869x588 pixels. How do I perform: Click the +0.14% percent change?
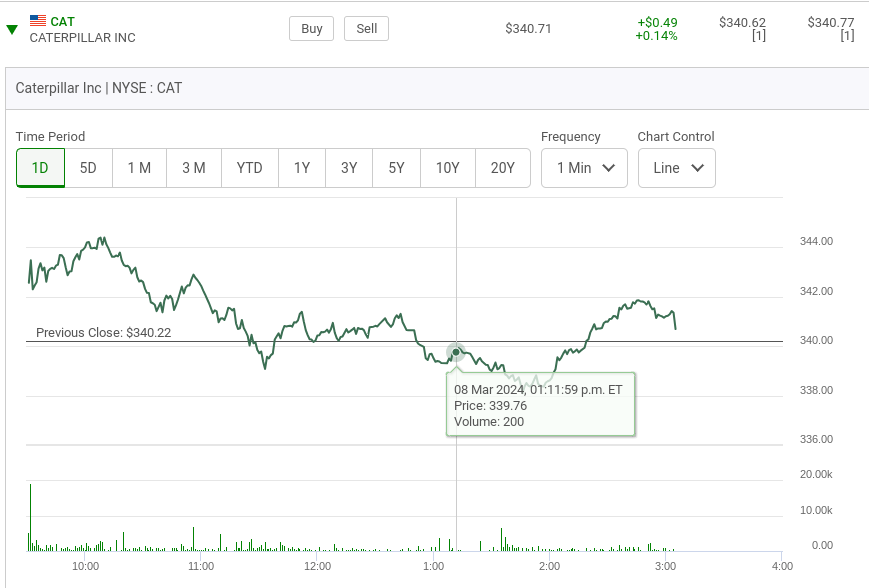tap(656, 36)
